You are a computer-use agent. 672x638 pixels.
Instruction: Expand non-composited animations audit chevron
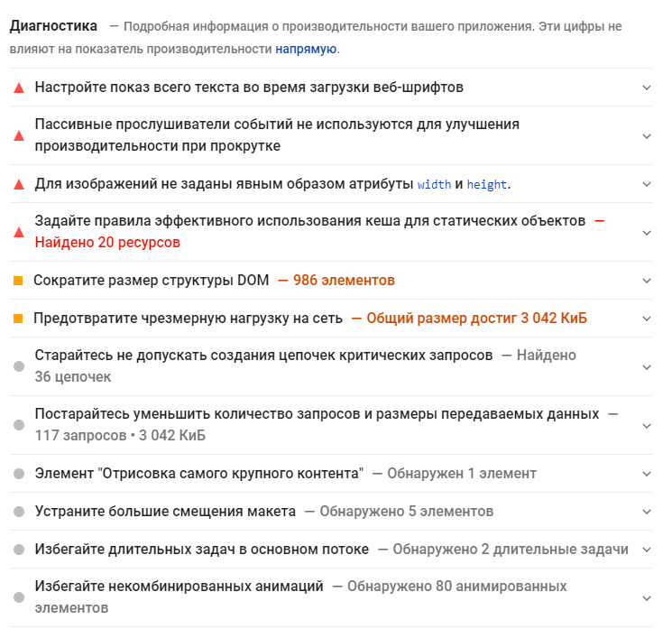[646, 597]
